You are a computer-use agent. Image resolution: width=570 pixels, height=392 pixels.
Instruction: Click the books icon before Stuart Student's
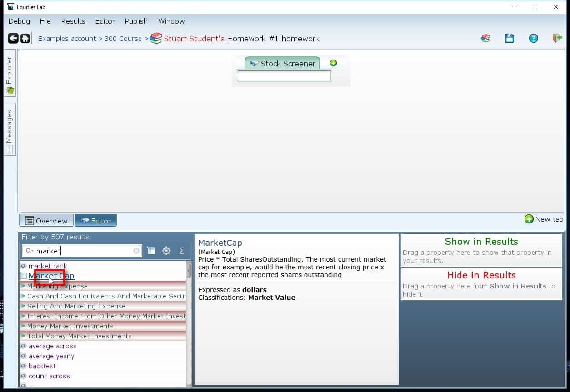tap(156, 38)
